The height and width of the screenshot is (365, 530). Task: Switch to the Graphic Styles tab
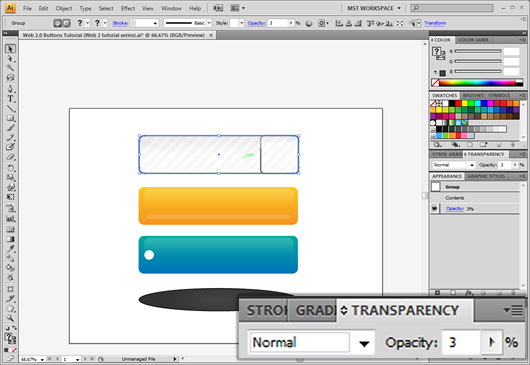[x=486, y=176]
